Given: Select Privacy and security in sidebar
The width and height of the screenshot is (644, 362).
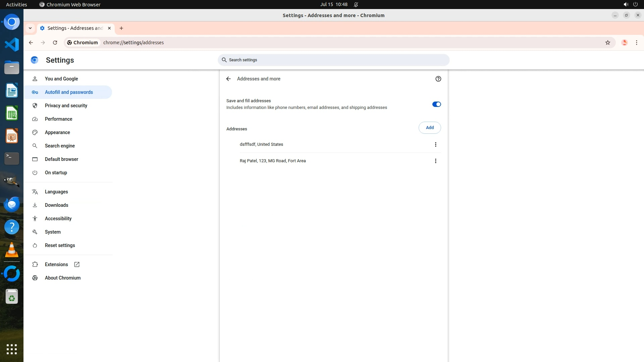Looking at the screenshot, I should [x=66, y=106].
